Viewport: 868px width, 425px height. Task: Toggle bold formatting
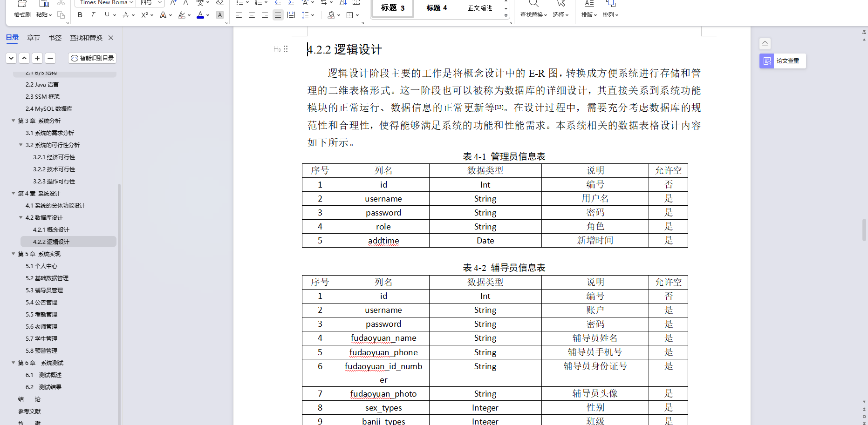pyautogui.click(x=80, y=15)
